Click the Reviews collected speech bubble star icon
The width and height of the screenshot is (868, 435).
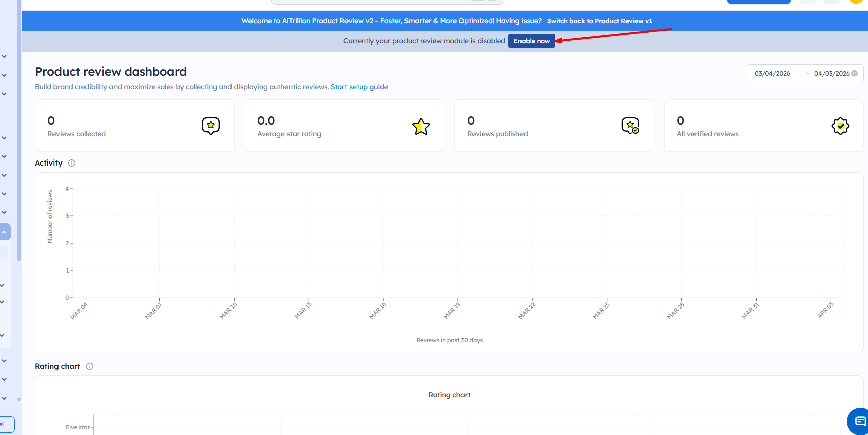pos(211,125)
